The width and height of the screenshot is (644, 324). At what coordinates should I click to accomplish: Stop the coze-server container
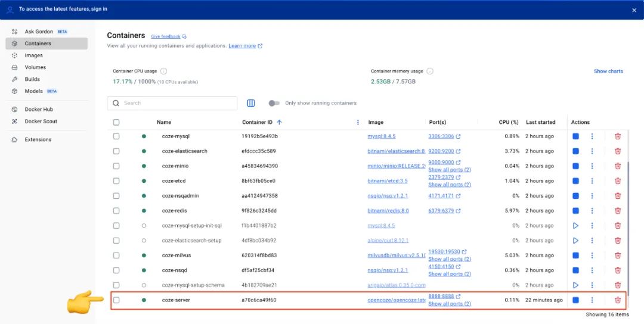(x=575, y=300)
